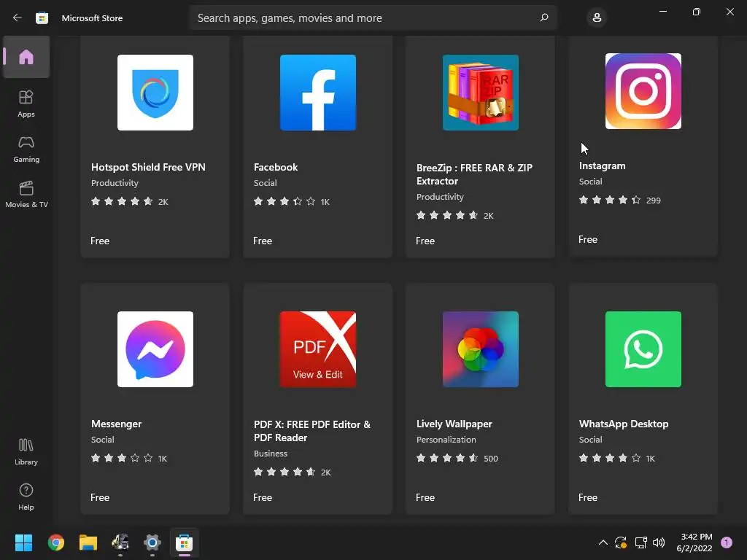Open the Instagram app icon
Image resolution: width=747 pixels, height=560 pixels.
click(643, 91)
